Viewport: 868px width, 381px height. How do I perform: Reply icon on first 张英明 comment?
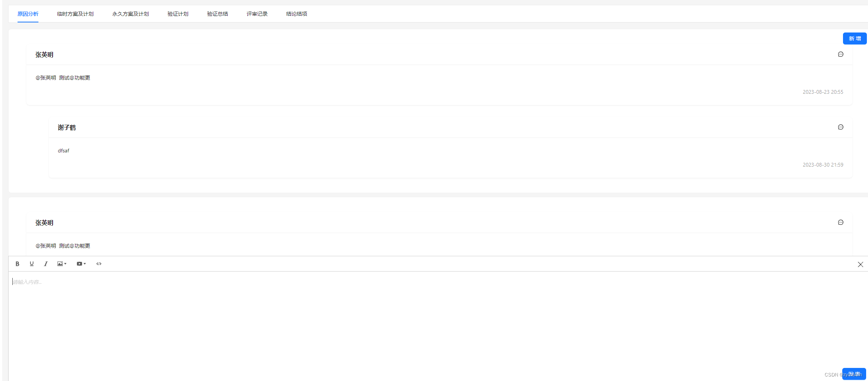840,54
